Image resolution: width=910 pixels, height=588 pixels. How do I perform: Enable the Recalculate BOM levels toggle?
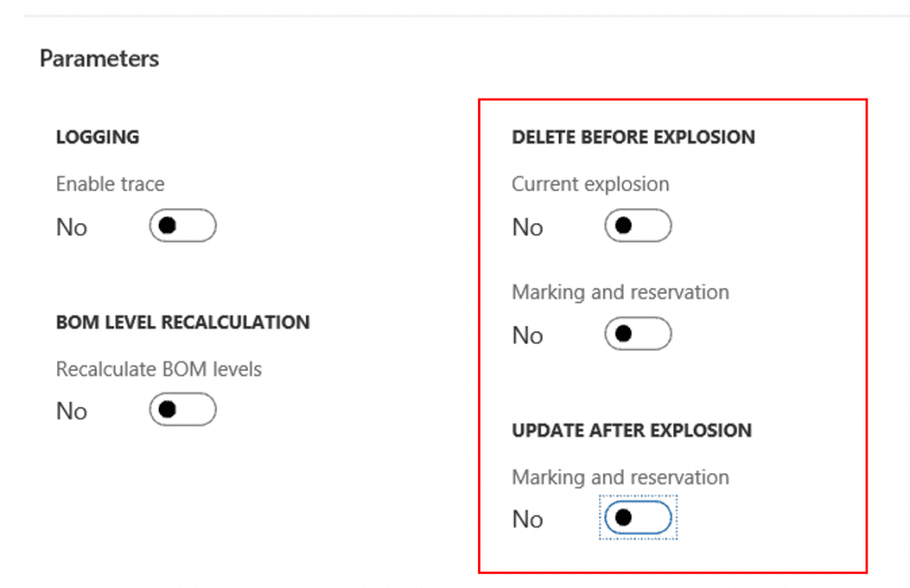(183, 409)
